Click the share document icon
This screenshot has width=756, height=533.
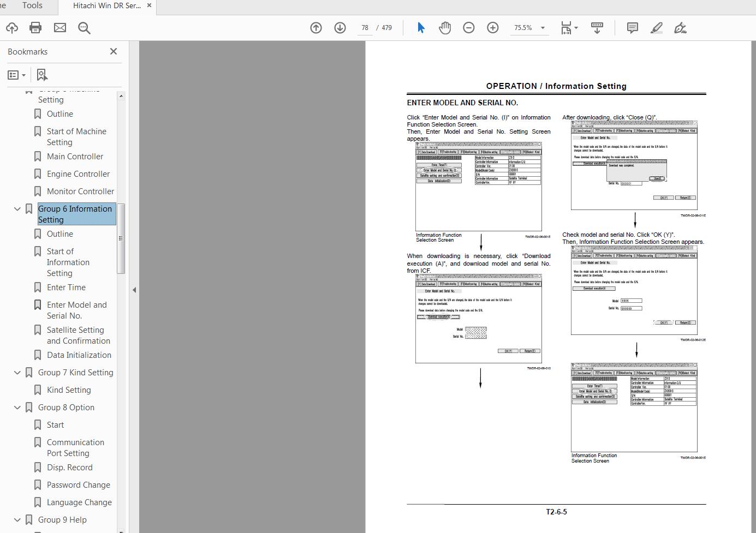11,28
